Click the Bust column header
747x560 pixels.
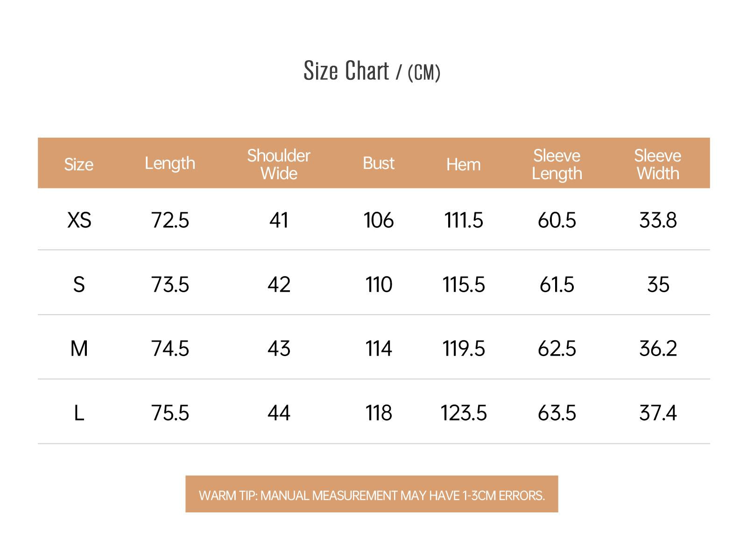click(x=379, y=163)
